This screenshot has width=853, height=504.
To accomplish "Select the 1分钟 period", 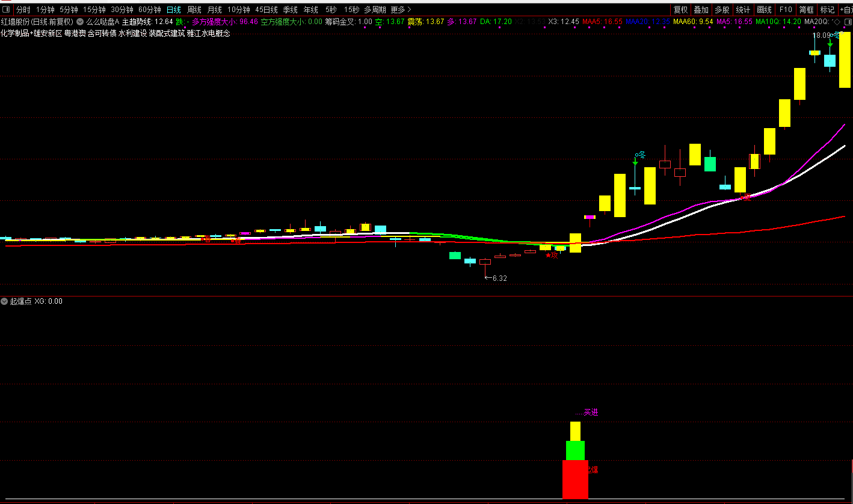I will 45,10.
